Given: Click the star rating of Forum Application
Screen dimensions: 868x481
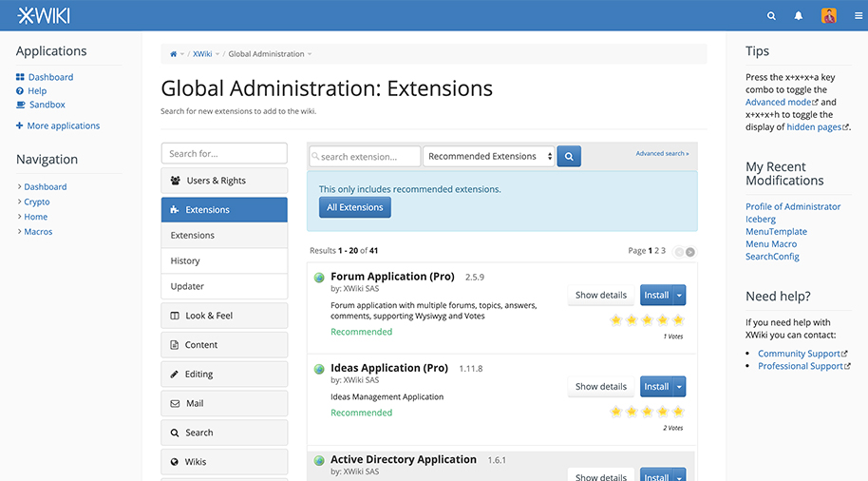Looking at the screenshot, I should tap(647, 320).
